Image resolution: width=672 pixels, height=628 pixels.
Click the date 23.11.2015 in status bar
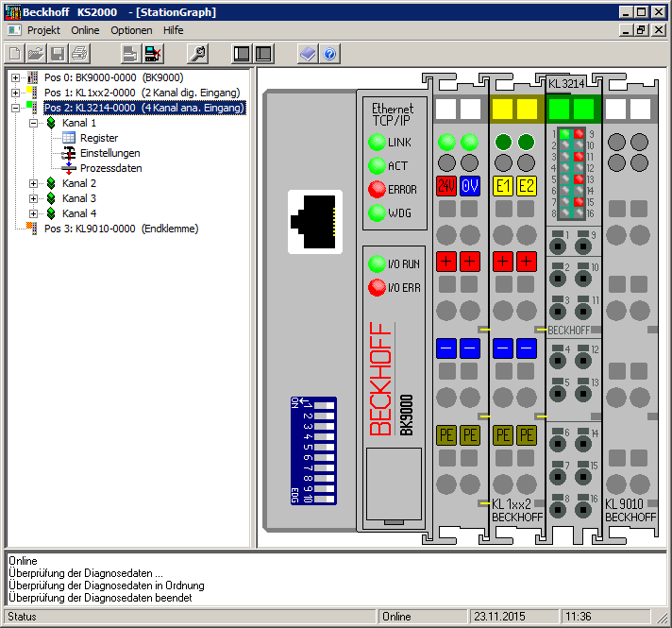click(x=514, y=617)
